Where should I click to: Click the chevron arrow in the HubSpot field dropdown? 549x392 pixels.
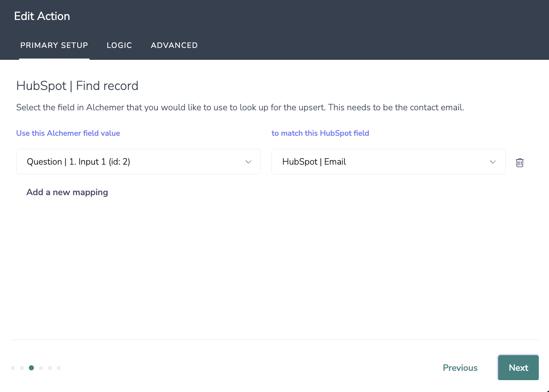tap(493, 162)
